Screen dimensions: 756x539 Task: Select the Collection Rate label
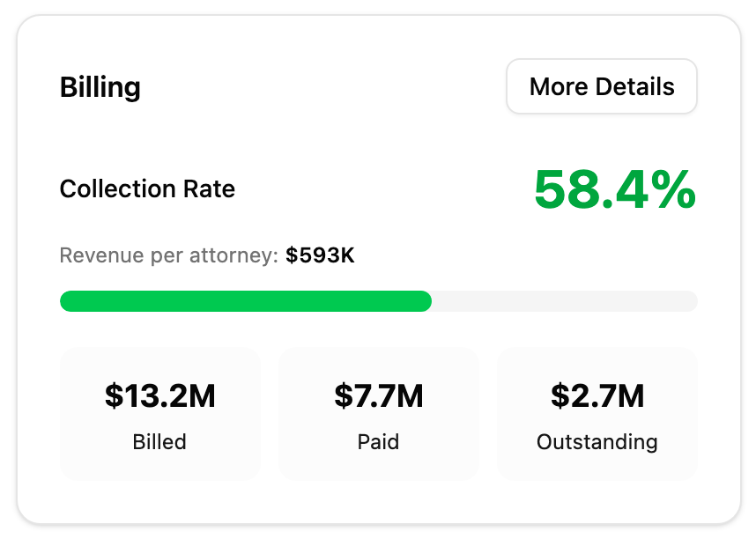coord(147,188)
